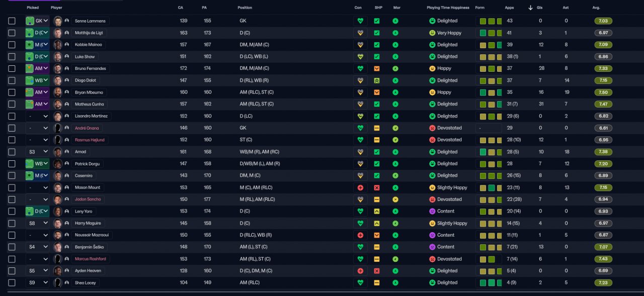644x296 pixels.
Task: Tick the checkbox for Amad
Action: tap(12, 152)
